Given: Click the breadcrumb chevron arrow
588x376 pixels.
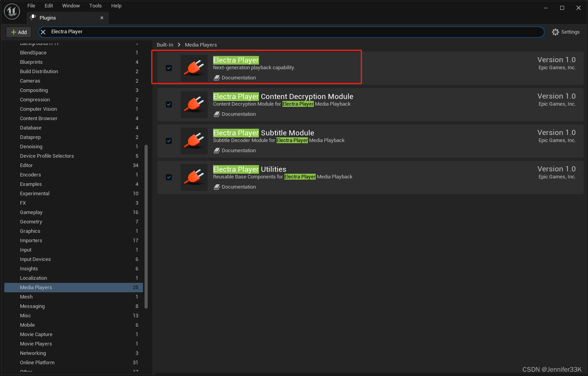Looking at the screenshot, I should click(x=179, y=45).
